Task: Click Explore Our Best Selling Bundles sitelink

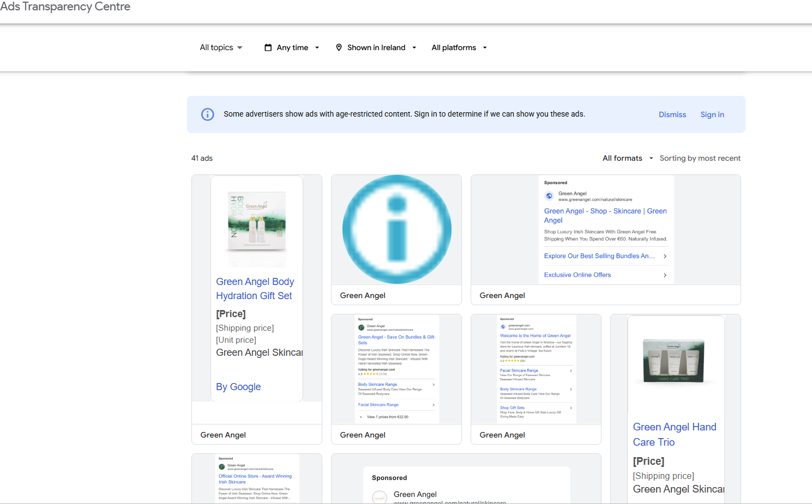Action: coord(599,256)
